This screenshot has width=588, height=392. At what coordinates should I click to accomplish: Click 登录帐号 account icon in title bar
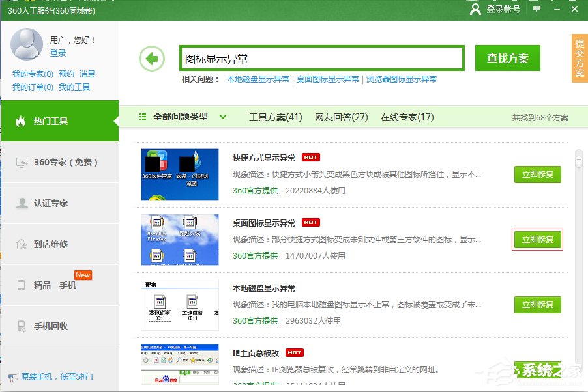475,10
